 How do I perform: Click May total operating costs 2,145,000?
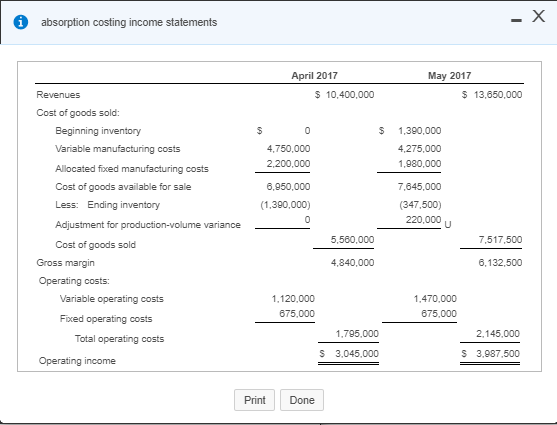click(498, 334)
